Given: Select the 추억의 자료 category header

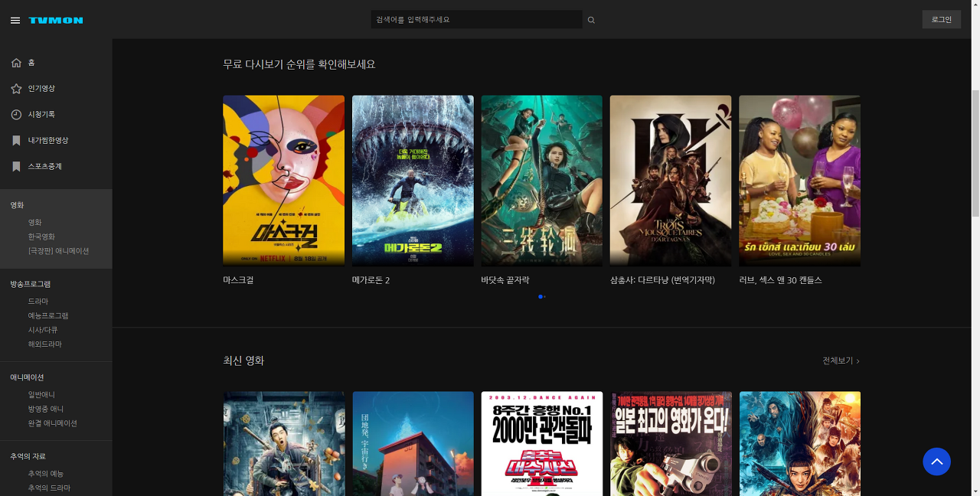Looking at the screenshot, I should tap(28, 457).
